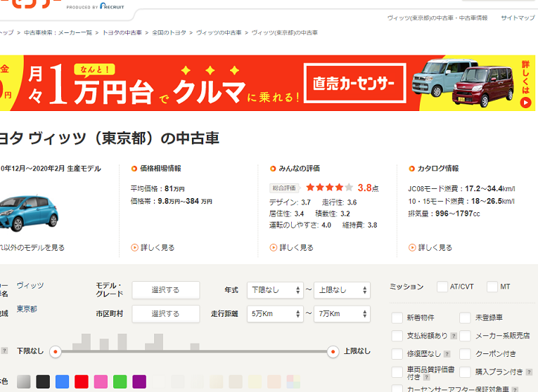Screen dimensions: 538x392
Task: Open the 走行距離 7万Km upper dropdown
Action: click(x=342, y=313)
